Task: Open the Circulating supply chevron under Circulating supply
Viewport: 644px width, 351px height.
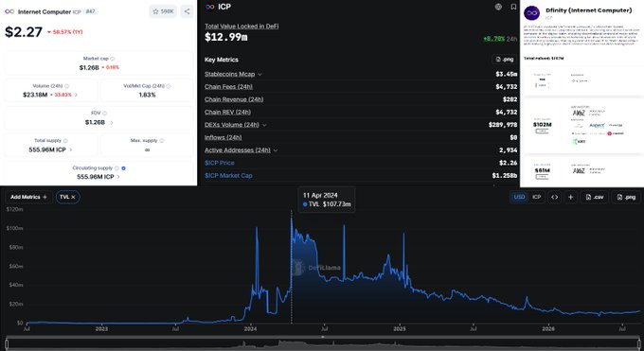Action: click(118, 177)
